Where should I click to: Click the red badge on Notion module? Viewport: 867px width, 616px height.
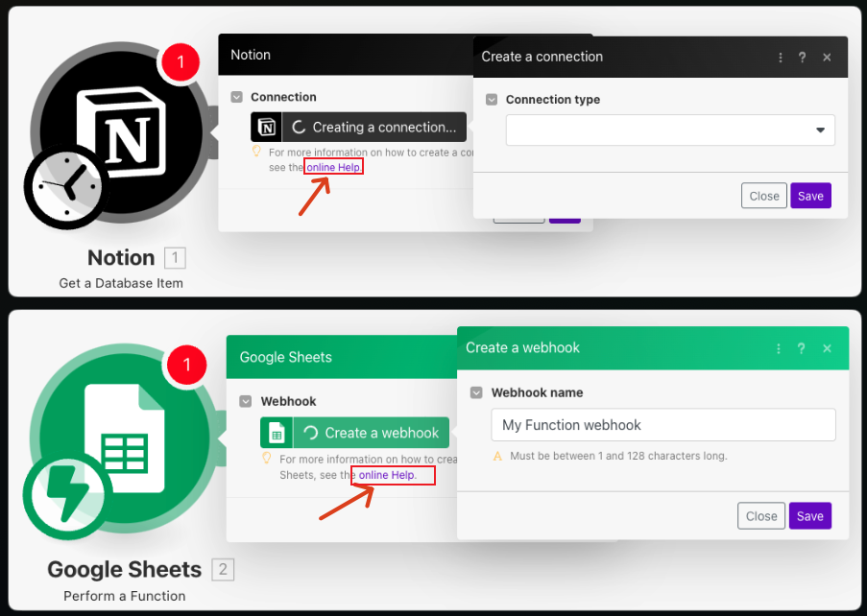(x=181, y=61)
